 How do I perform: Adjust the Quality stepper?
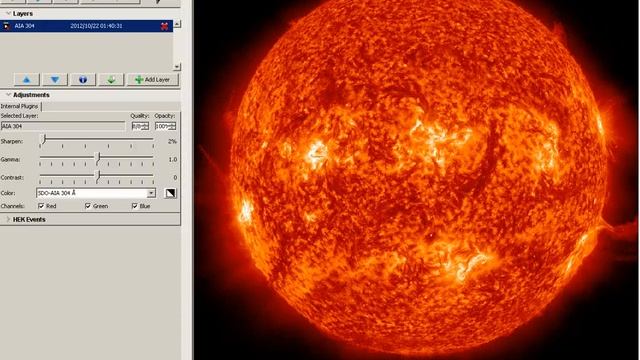(140, 126)
